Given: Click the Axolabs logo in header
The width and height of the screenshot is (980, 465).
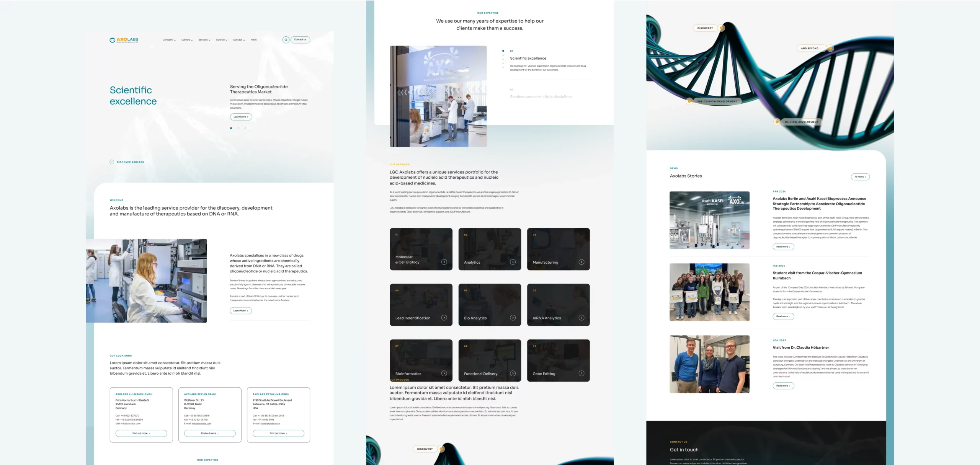Looking at the screenshot, I should point(124,40).
